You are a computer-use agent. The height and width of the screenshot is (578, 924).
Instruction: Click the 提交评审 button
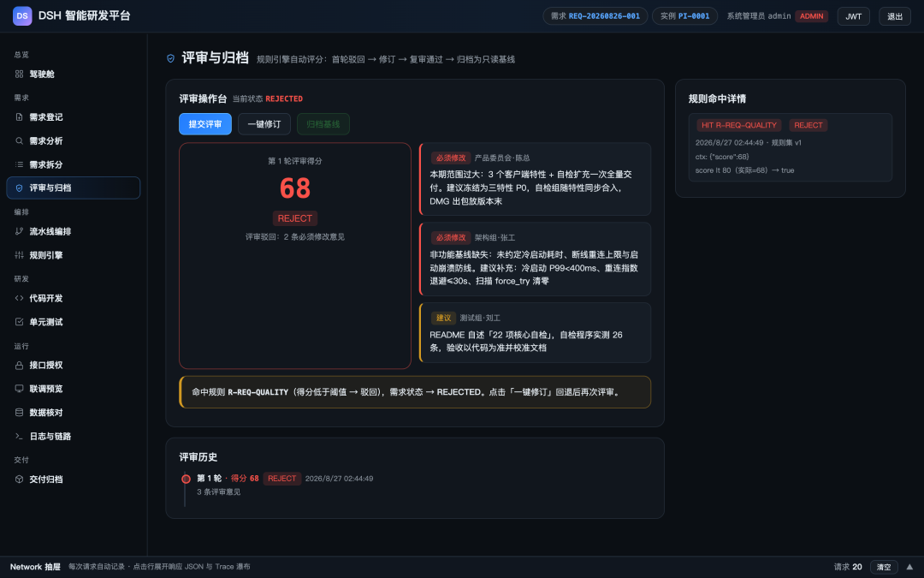205,124
